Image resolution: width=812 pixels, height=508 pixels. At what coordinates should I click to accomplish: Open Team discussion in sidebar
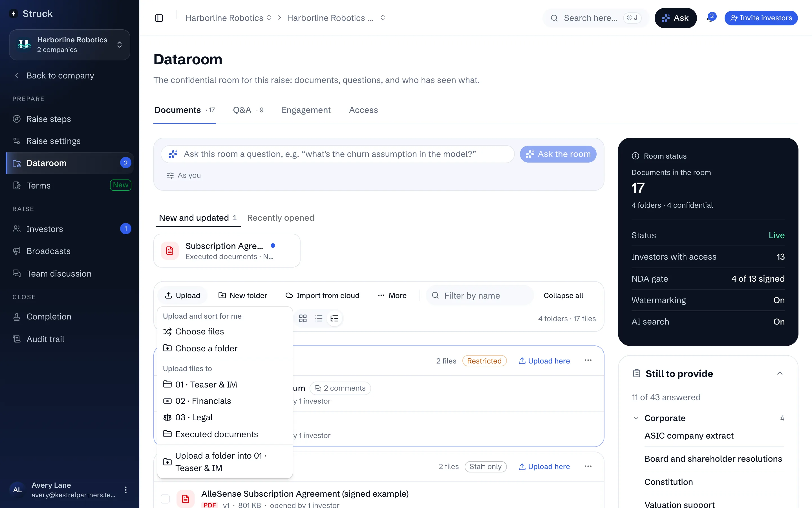pyautogui.click(x=69, y=273)
